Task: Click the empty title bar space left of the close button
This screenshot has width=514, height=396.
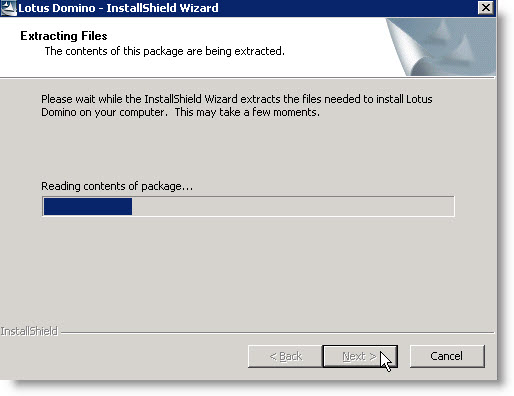Action: [x=347, y=8]
